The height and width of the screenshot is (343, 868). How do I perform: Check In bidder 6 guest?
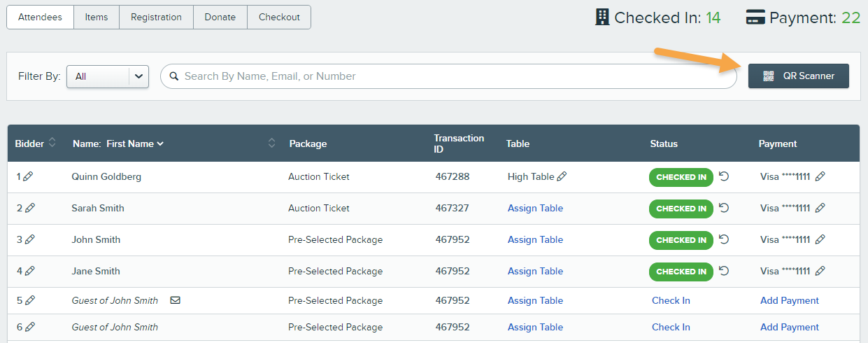(x=671, y=328)
